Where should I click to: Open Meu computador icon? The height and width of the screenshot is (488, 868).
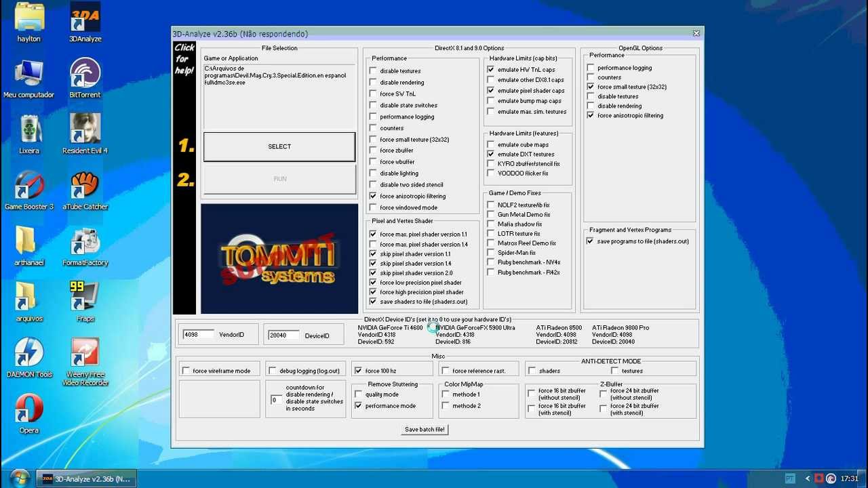coord(29,79)
